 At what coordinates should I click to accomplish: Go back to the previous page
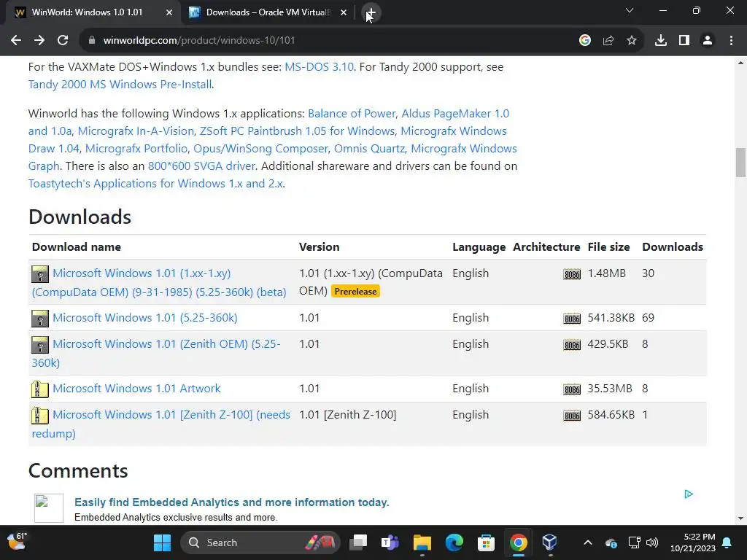pos(16,41)
